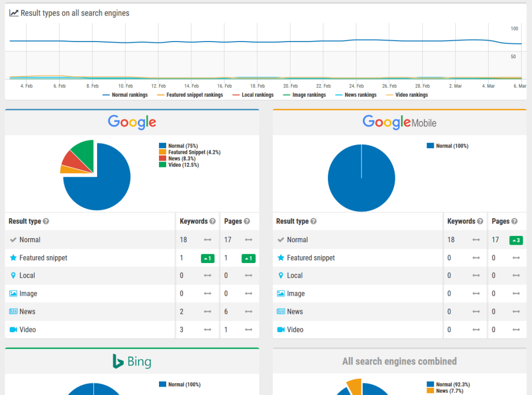532x395 pixels.
Task: Toggle News (8.3%) in Google pie legend
Action: pyautogui.click(x=177, y=159)
